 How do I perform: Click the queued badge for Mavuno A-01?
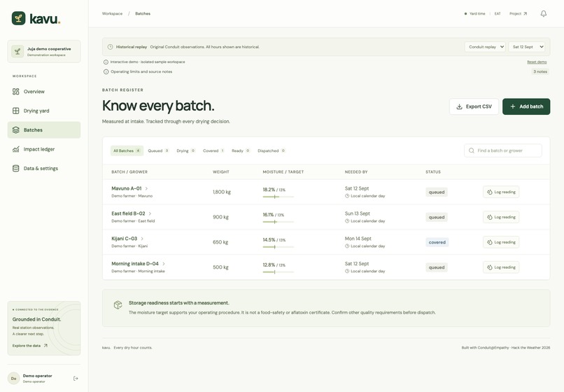click(437, 192)
